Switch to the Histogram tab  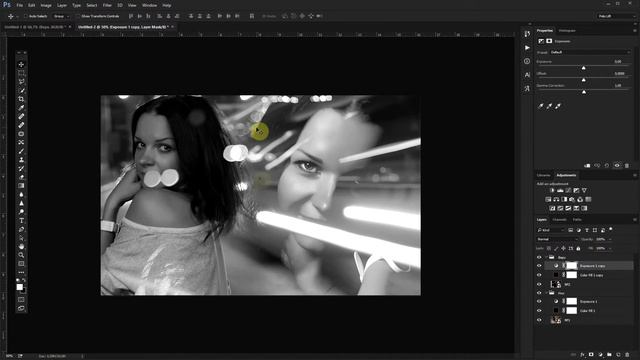(567, 31)
